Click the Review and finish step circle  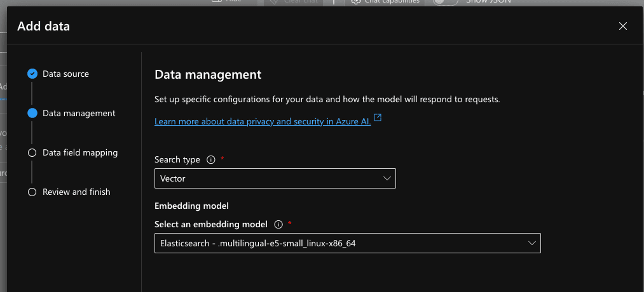tap(32, 192)
